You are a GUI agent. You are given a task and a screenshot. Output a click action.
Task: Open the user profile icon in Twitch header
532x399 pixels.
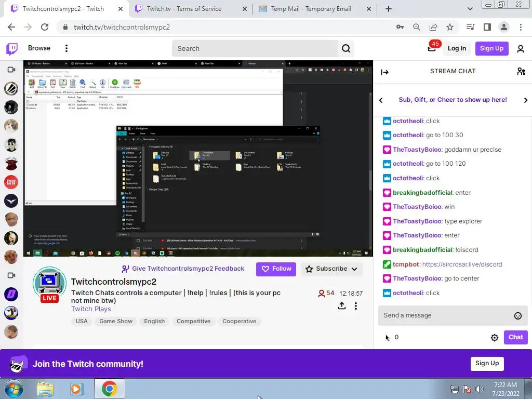click(x=521, y=49)
